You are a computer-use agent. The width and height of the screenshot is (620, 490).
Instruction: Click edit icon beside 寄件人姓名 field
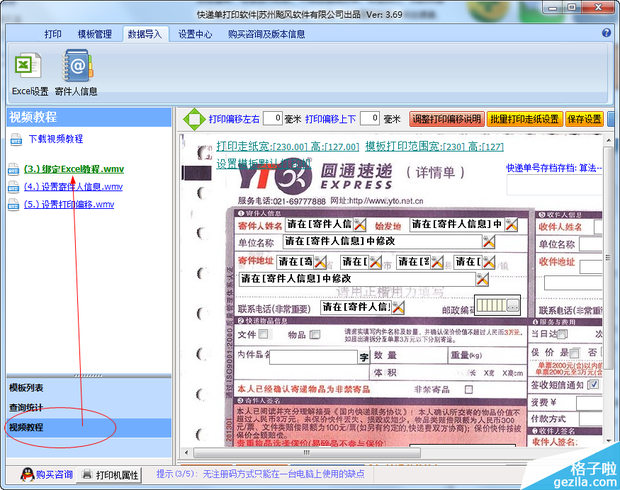[359, 224]
